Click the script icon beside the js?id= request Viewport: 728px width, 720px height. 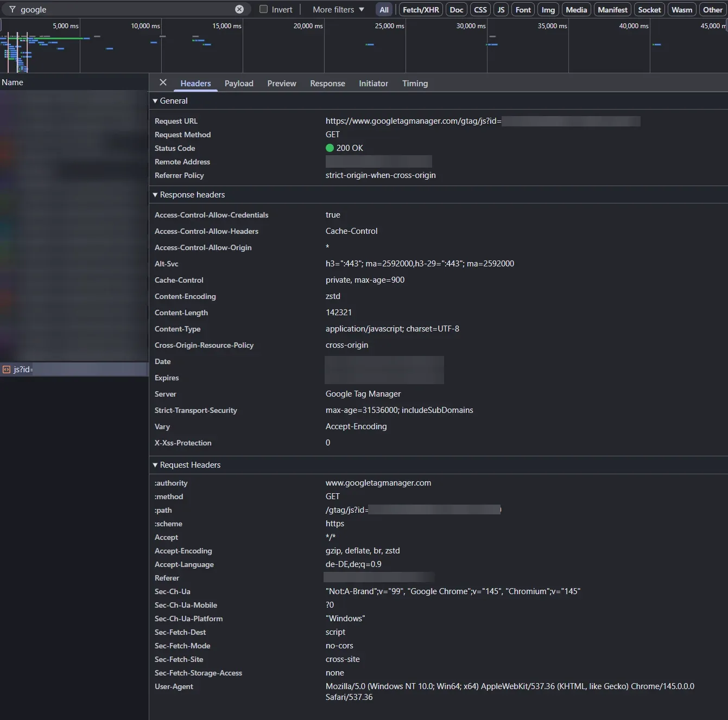(6, 369)
